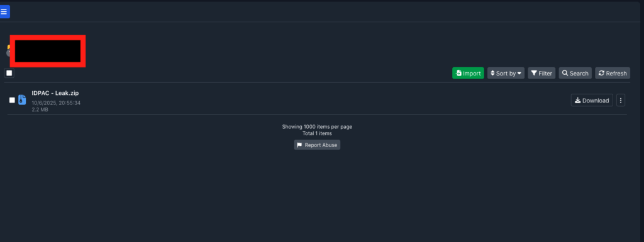The image size is (644, 242).
Task: Open the Sort by dropdown
Action: click(x=506, y=73)
